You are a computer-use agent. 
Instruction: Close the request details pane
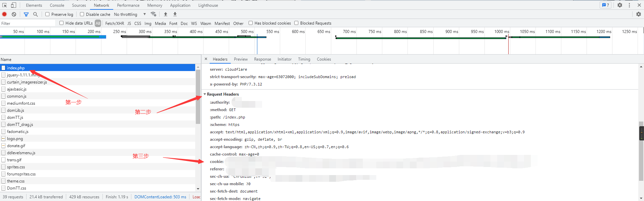(206, 59)
